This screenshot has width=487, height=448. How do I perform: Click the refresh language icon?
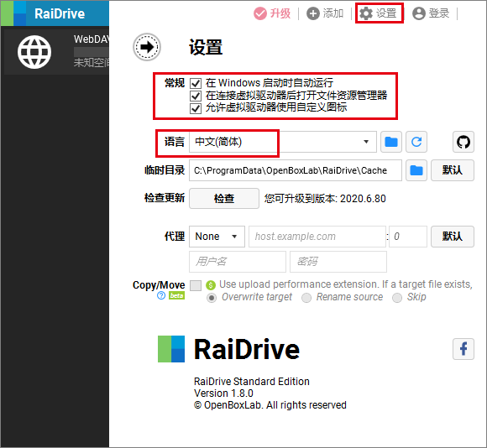(416, 142)
